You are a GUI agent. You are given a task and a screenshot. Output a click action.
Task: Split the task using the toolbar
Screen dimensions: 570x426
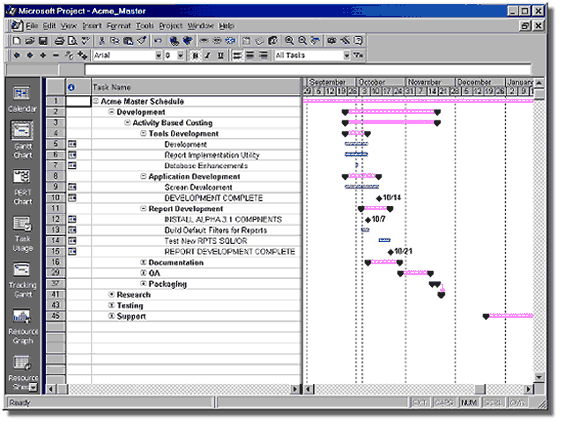click(230, 41)
